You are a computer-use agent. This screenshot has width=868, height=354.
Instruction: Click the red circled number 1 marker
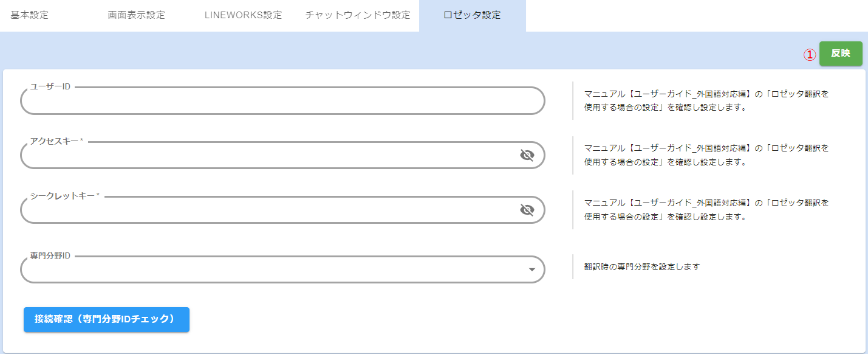809,54
